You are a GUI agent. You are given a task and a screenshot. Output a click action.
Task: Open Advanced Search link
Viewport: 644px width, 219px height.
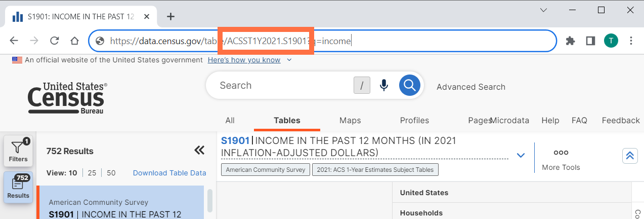tap(471, 87)
